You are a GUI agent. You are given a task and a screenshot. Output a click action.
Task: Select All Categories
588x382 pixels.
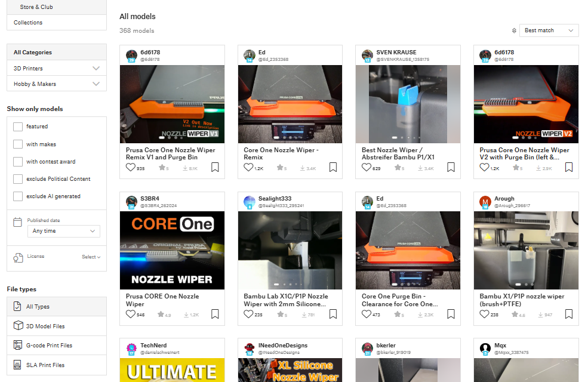[x=57, y=52]
